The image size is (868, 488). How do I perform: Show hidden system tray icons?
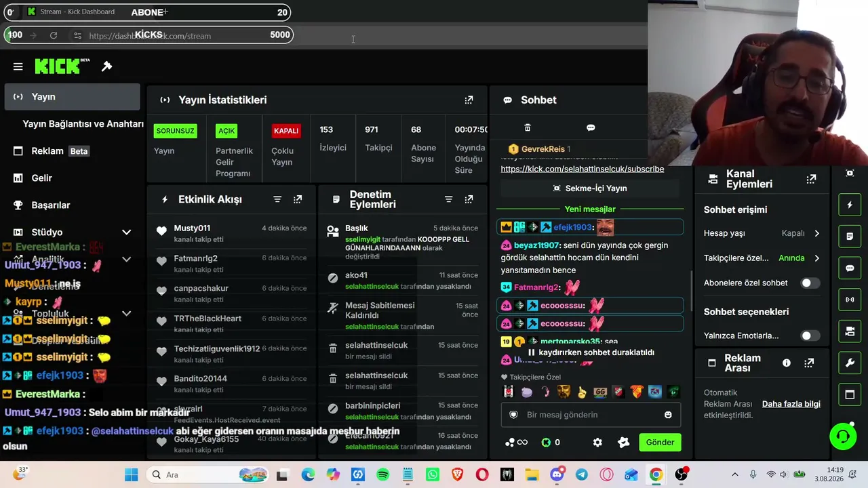pos(736,474)
